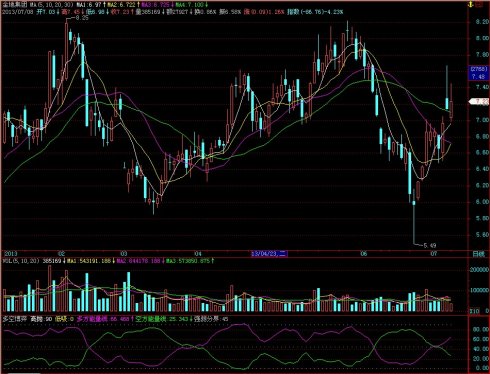Image resolution: width=490 pixels, height=374 pixels.
Task: Click the 8.00 label on price axis
Action: (482, 38)
